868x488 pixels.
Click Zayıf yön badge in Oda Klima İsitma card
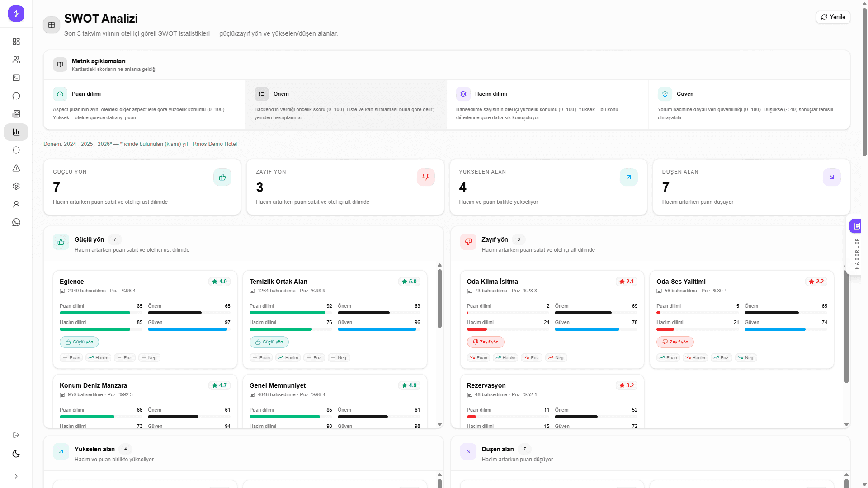point(486,342)
